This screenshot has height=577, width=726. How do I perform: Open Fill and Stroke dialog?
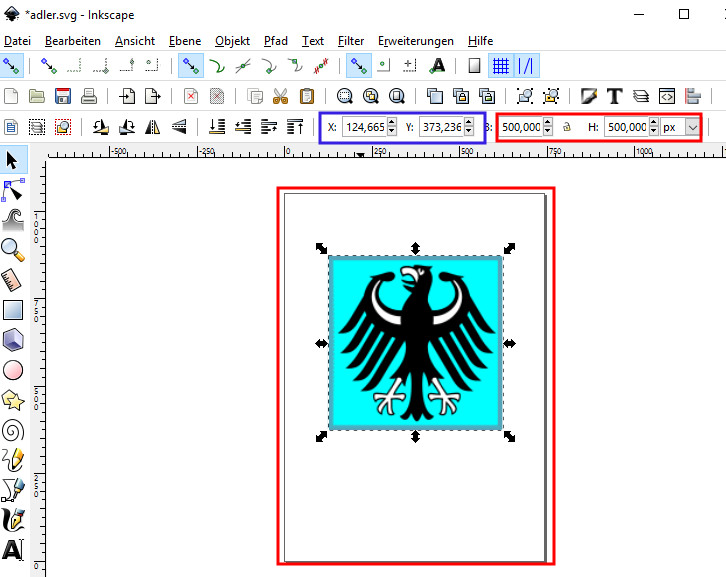click(588, 96)
